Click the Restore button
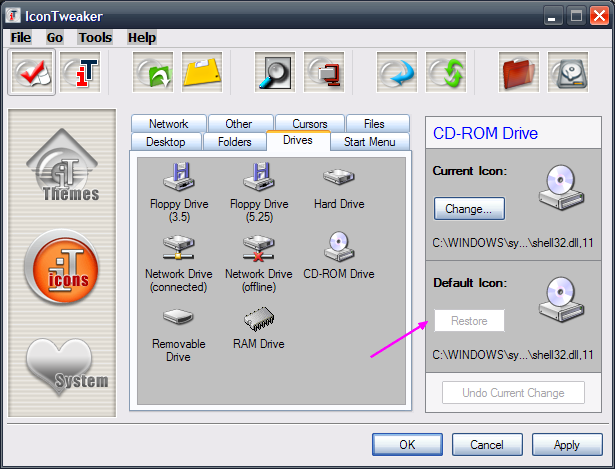615x469 pixels. point(469,321)
